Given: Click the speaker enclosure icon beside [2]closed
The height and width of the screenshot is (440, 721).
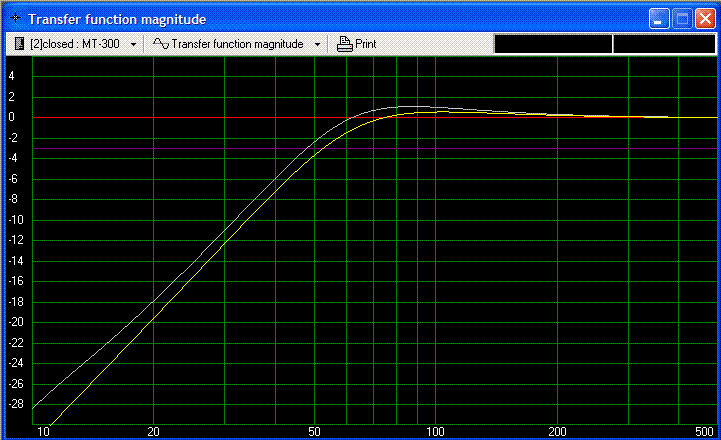Looking at the screenshot, I should click(19, 44).
